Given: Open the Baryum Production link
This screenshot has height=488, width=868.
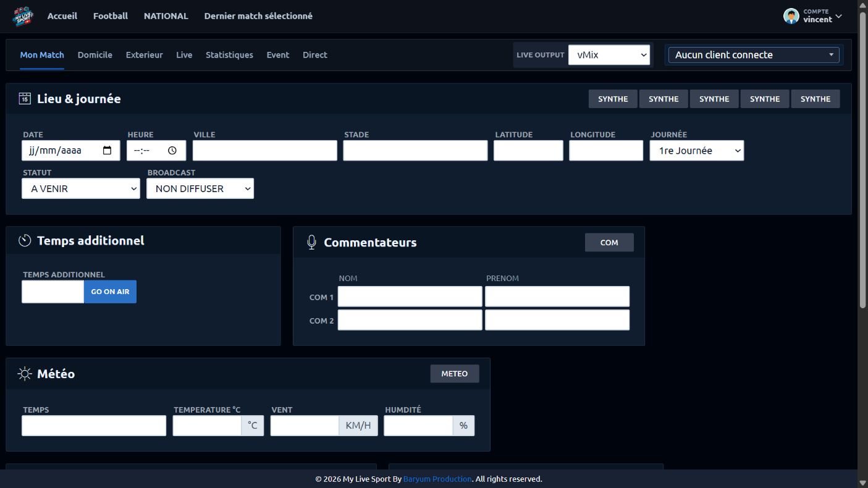Looking at the screenshot, I should point(437,479).
